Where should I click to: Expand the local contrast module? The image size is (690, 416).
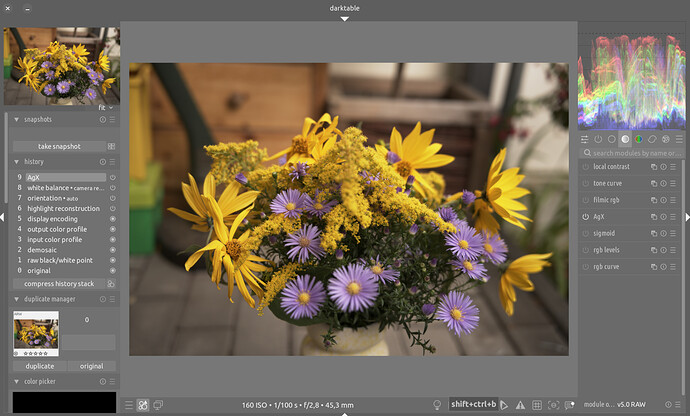[611, 167]
